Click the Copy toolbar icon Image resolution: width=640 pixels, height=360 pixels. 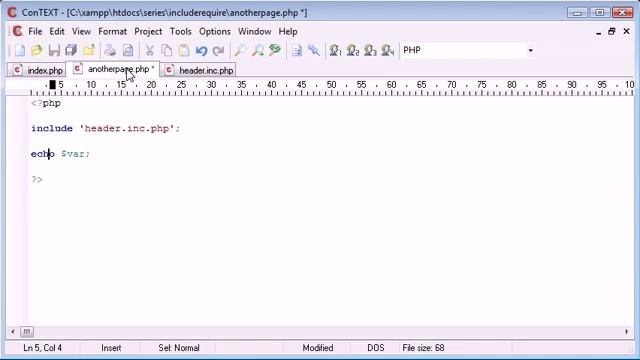(167, 50)
